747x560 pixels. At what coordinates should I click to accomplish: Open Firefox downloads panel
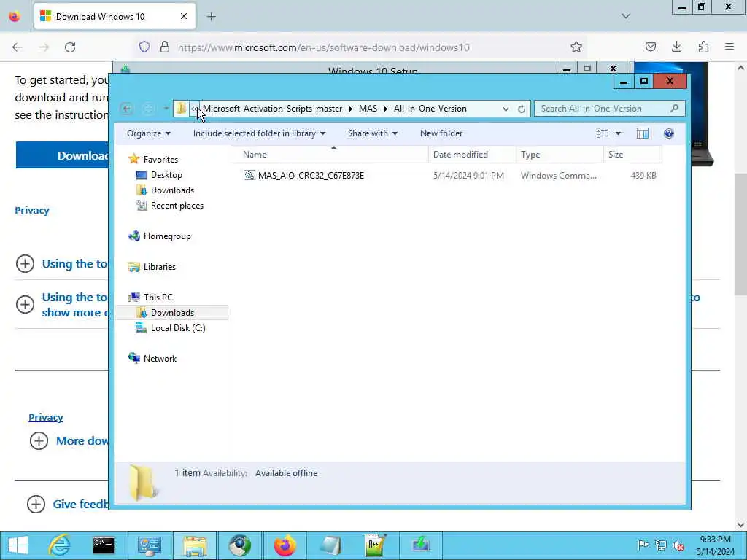coord(676,47)
